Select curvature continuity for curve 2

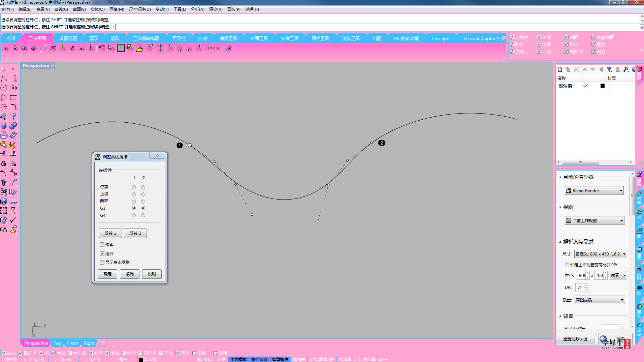pyautogui.click(x=143, y=202)
